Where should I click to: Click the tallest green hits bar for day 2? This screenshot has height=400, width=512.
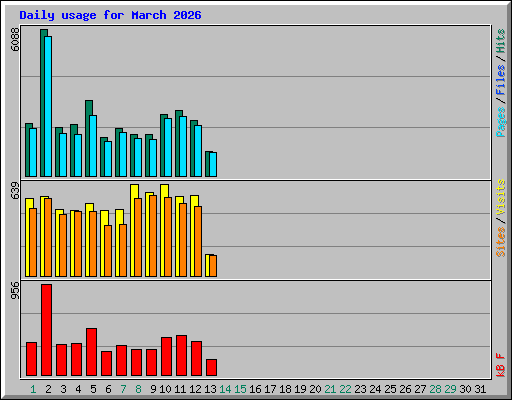[x=42, y=103]
